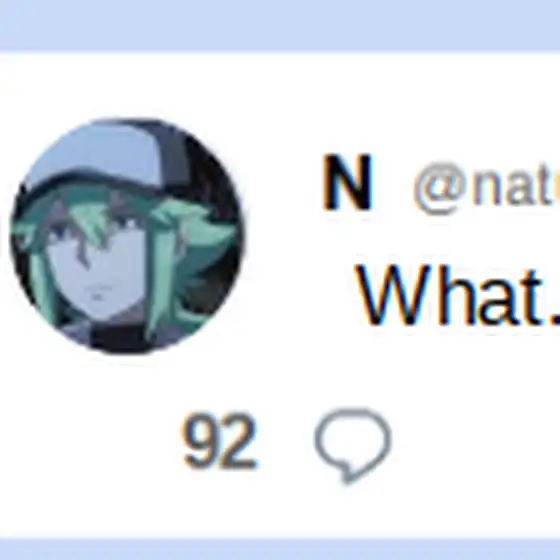Click the display name N
Image resolution: width=560 pixels, height=560 pixels.
click(347, 182)
